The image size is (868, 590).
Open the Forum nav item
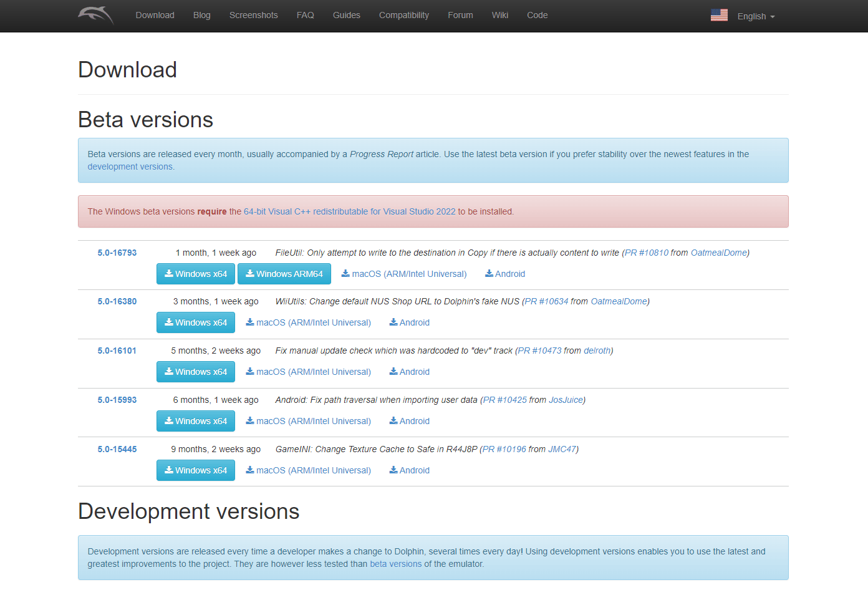click(460, 15)
